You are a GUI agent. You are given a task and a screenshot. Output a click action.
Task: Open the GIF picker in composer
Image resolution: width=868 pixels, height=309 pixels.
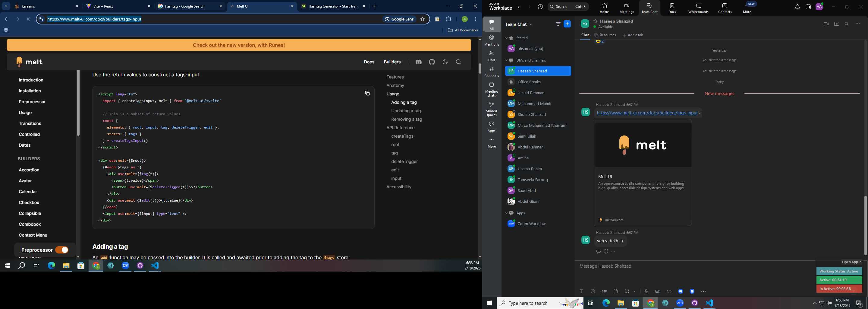click(x=604, y=291)
